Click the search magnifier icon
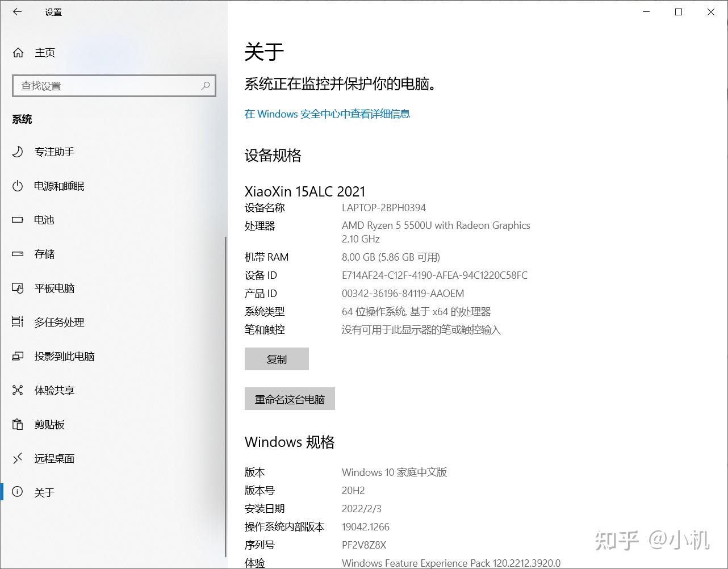728x569 pixels. [206, 86]
